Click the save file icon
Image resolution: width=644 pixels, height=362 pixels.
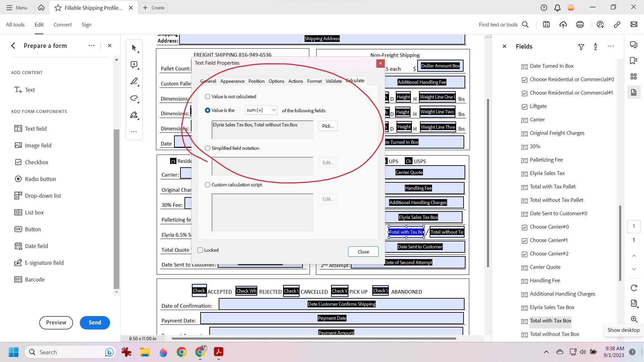(x=546, y=24)
